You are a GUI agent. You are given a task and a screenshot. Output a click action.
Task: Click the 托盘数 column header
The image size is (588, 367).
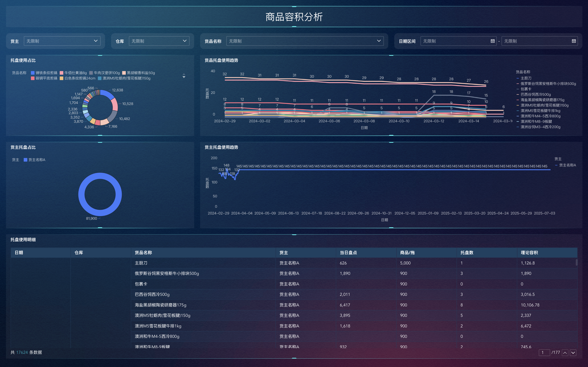(467, 252)
